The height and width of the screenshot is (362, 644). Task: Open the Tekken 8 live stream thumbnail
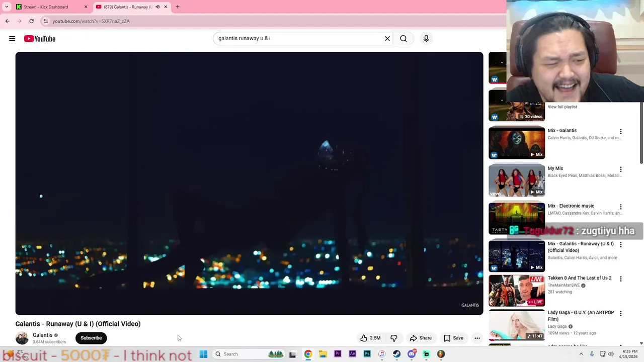pos(517,291)
